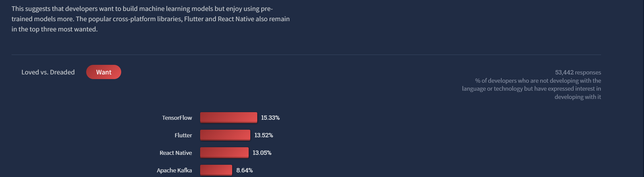Image resolution: width=644 pixels, height=177 pixels.
Task: Click the 13.05% value beside React Native
Action: pyautogui.click(x=262, y=153)
